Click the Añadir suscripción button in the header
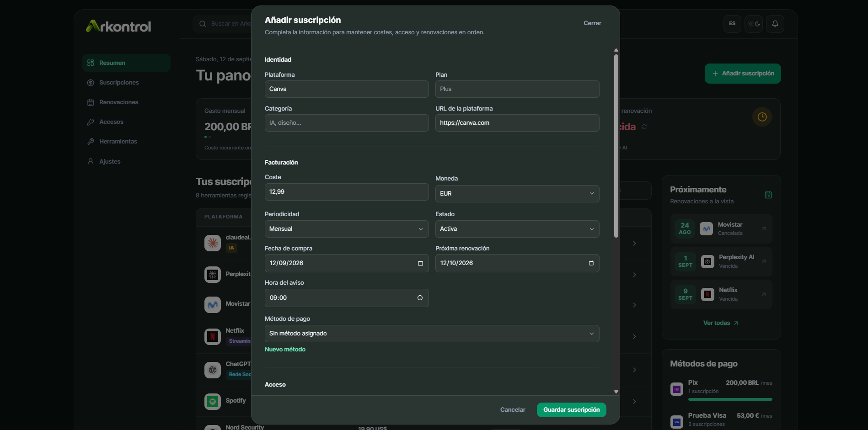 click(x=743, y=74)
